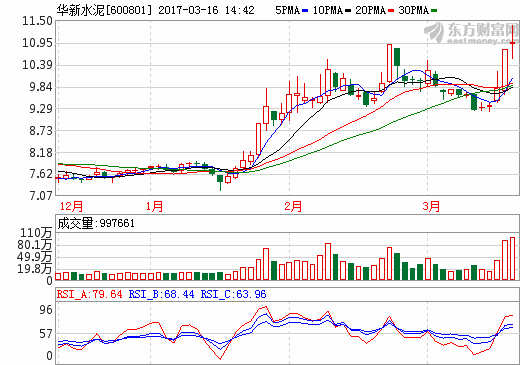
Task: Click the latest red candlestick near 10.95
Action: [x=513, y=42]
